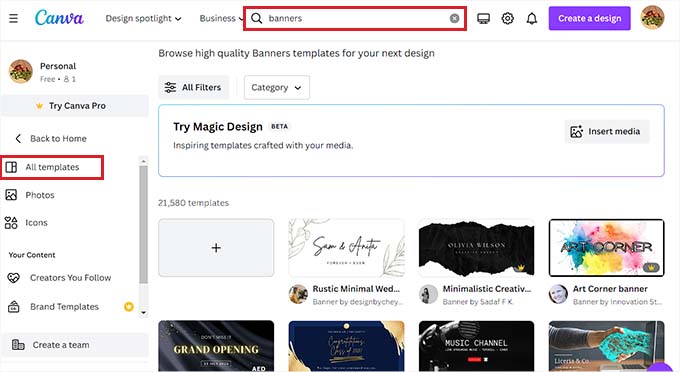Open the hamburger main menu
The image size is (680, 372).
13,18
